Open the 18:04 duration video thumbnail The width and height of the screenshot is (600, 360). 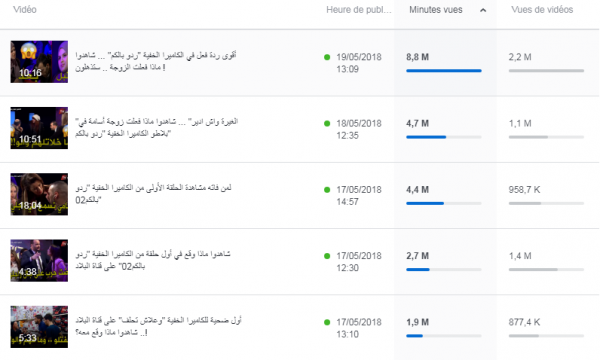point(39,194)
